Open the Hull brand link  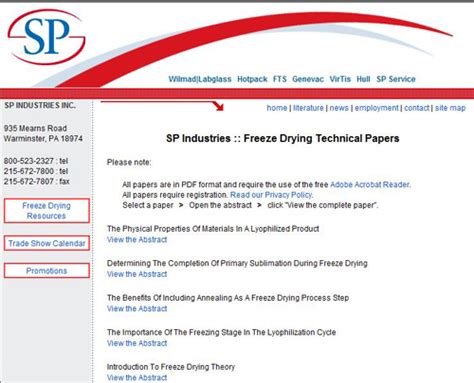click(363, 79)
